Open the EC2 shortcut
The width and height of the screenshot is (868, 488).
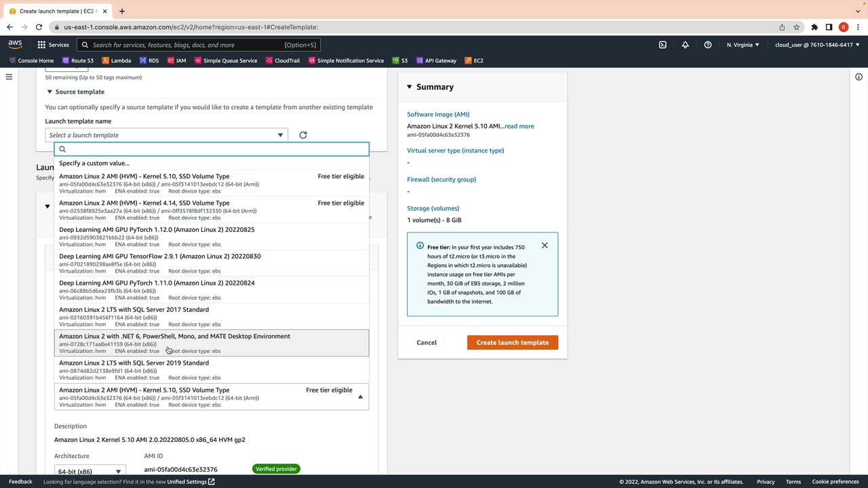[x=474, y=60]
